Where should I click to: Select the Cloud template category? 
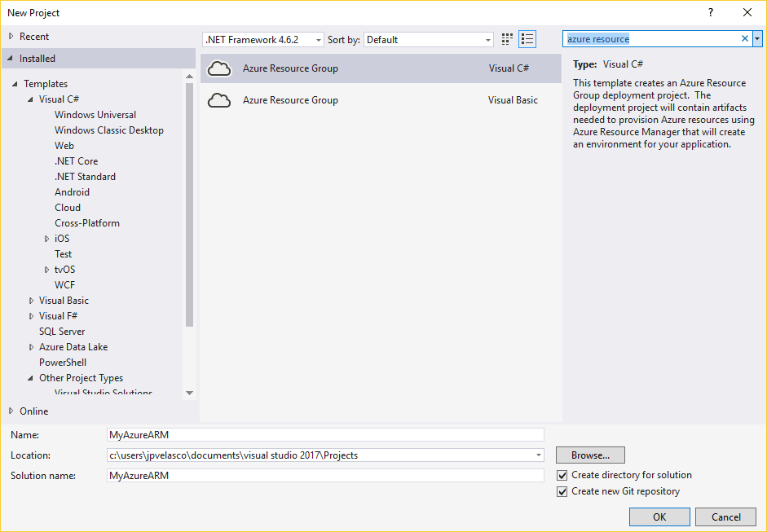[x=68, y=207]
